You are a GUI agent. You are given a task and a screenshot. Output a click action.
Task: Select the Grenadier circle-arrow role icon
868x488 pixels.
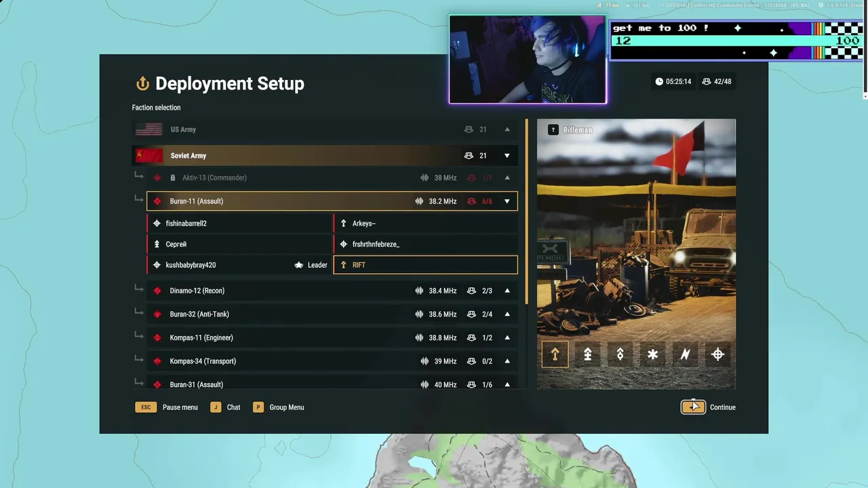(620, 354)
